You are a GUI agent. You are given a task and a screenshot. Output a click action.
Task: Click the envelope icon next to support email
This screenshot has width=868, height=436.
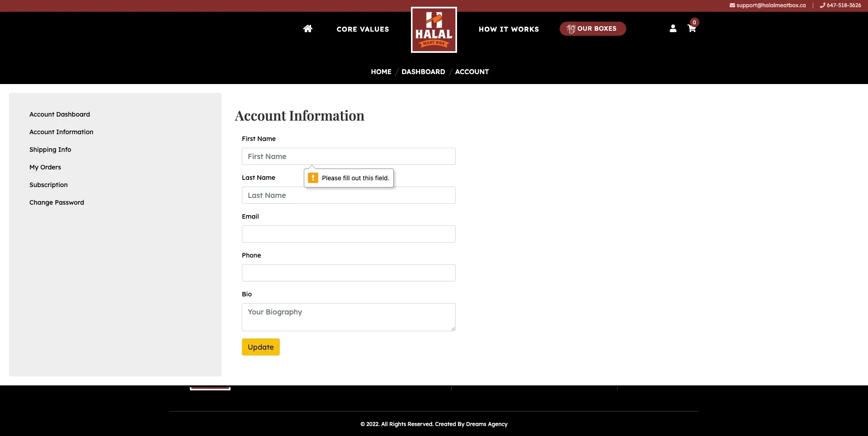tap(732, 5)
